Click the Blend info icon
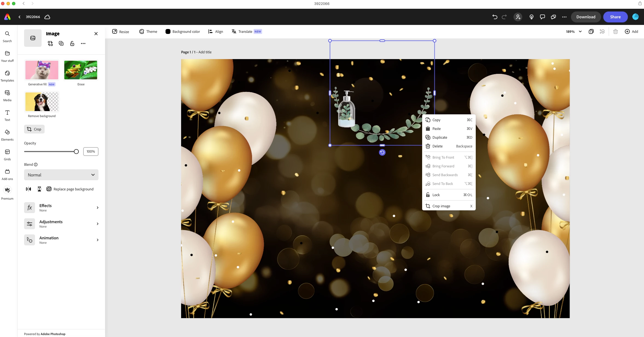The width and height of the screenshot is (644, 337). coord(36,164)
